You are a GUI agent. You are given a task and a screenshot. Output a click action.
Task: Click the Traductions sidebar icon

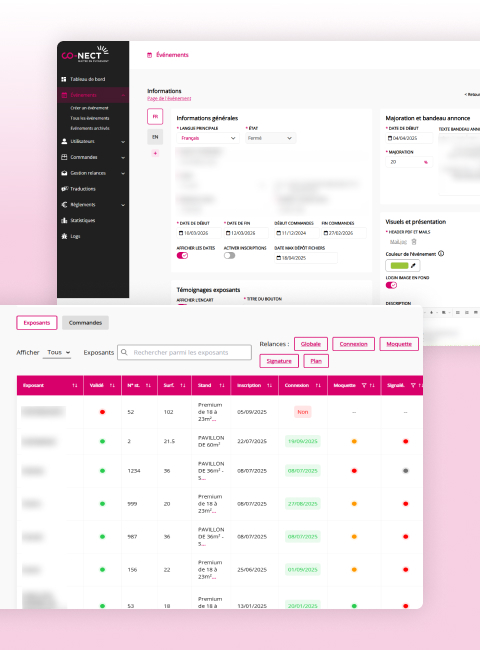click(x=64, y=189)
